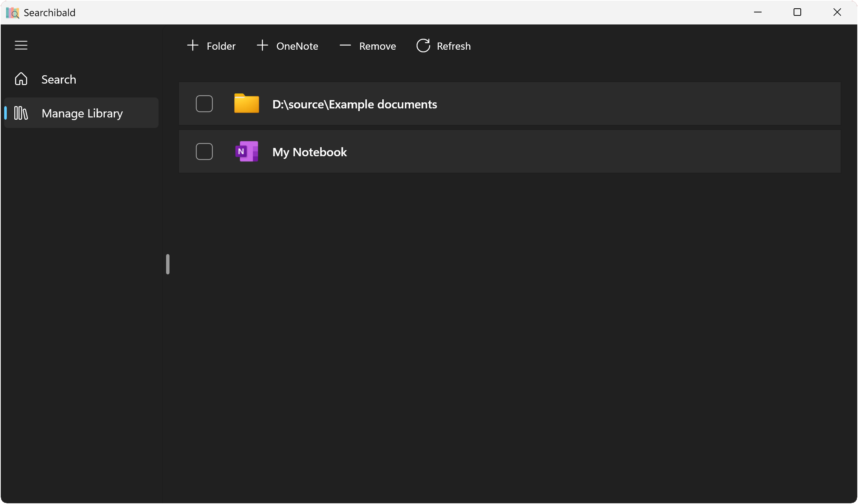This screenshot has width=858, height=504.
Task: Check the checkbox for My Notebook
Action: coord(204,151)
